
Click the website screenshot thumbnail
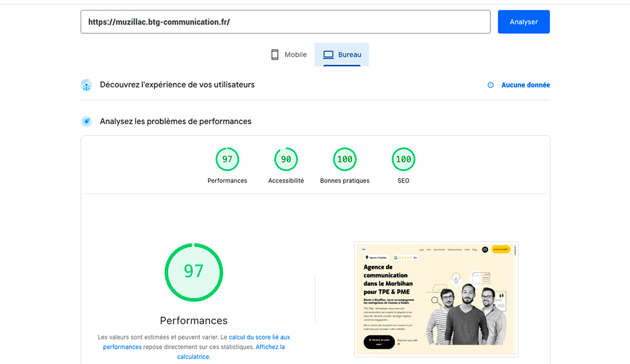pyautogui.click(x=436, y=298)
